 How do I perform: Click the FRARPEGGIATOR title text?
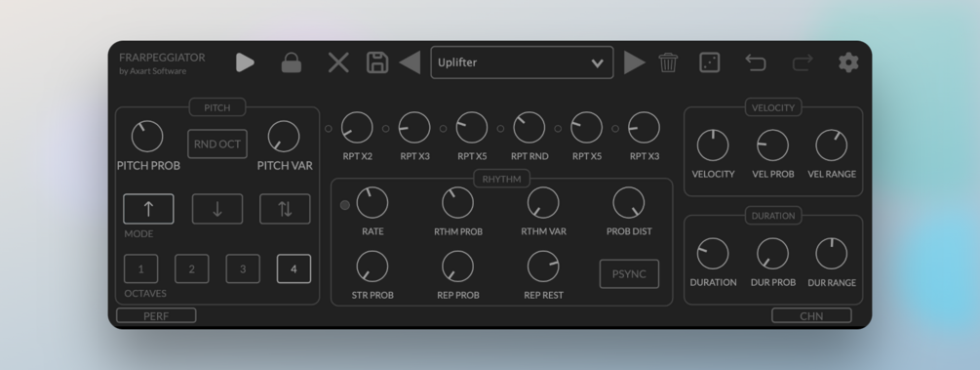click(162, 57)
